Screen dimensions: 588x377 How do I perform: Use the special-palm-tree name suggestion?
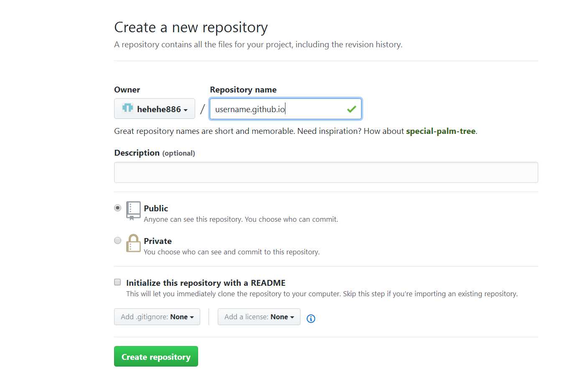pos(441,131)
